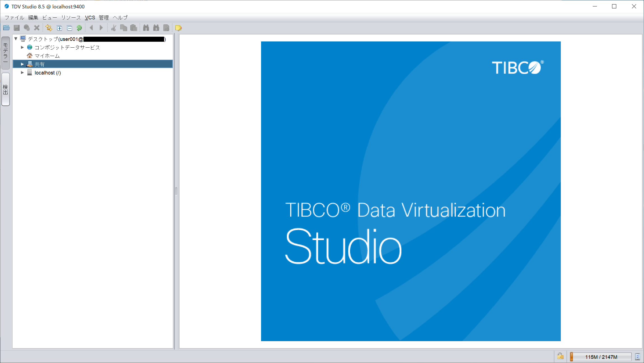Viewport: 644px width, 363px height.
Task: Click the TIBCO Data Virtualization Studio splash image
Action: (x=411, y=191)
